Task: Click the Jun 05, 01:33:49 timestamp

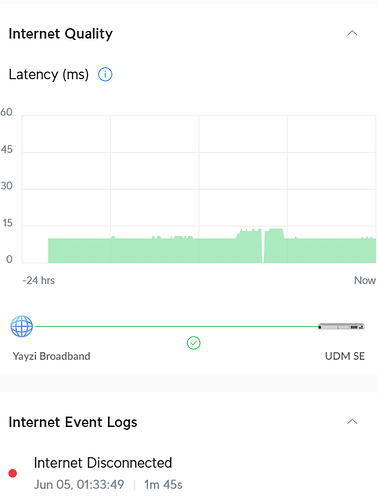Action: coord(79,484)
